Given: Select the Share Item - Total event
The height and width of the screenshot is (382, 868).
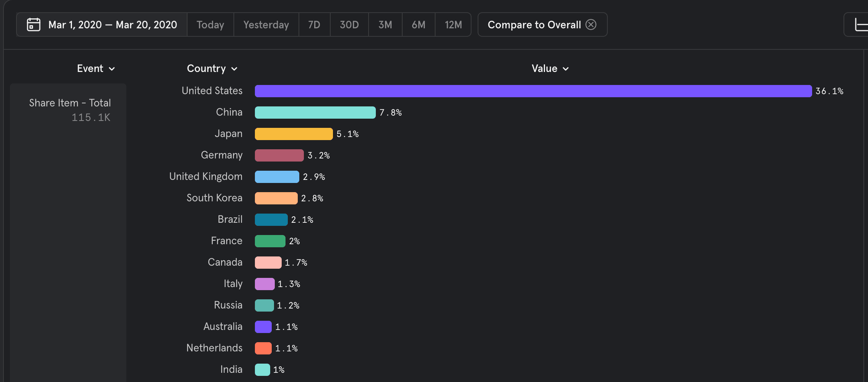Looking at the screenshot, I should [x=70, y=103].
